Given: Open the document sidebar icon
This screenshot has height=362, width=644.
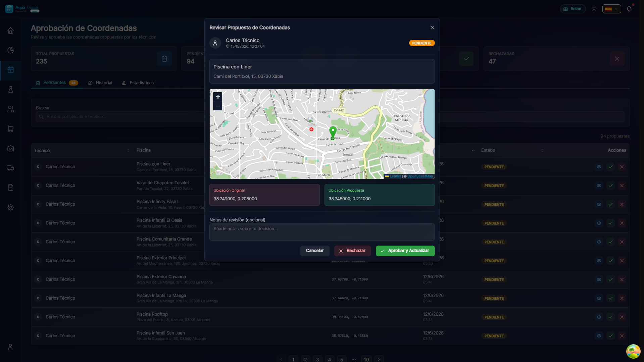Looking at the screenshot, I should (x=10, y=188).
